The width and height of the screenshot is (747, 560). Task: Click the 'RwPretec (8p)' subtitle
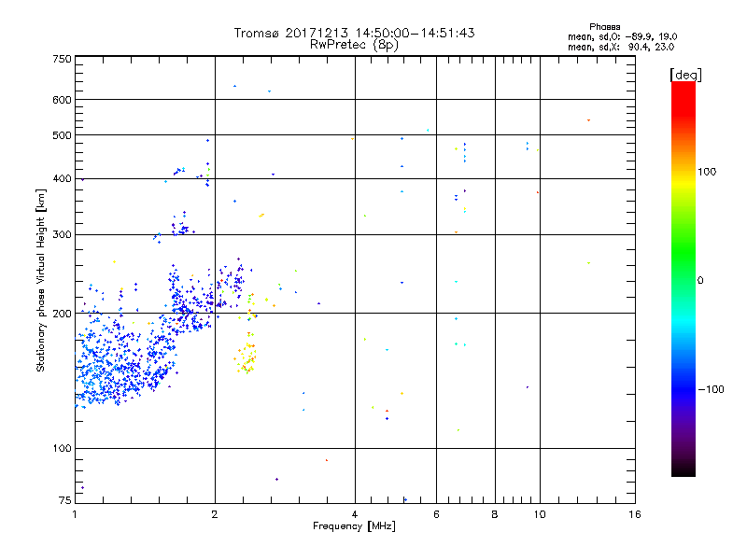pyautogui.click(x=354, y=45)
